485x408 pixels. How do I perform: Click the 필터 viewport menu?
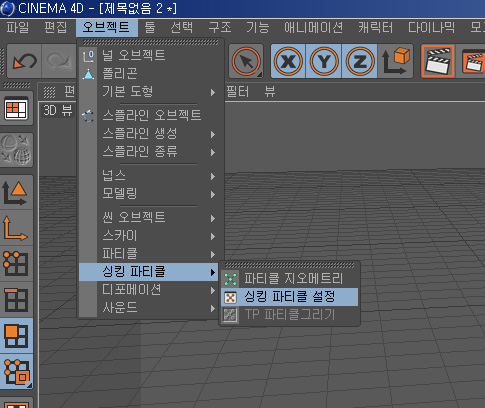click(x=238, y=91)
